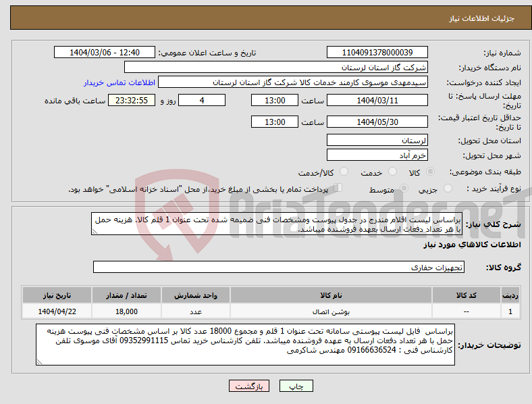Click response deadline time field 13:00
532x404 pixels.
(x=275, y=101)
